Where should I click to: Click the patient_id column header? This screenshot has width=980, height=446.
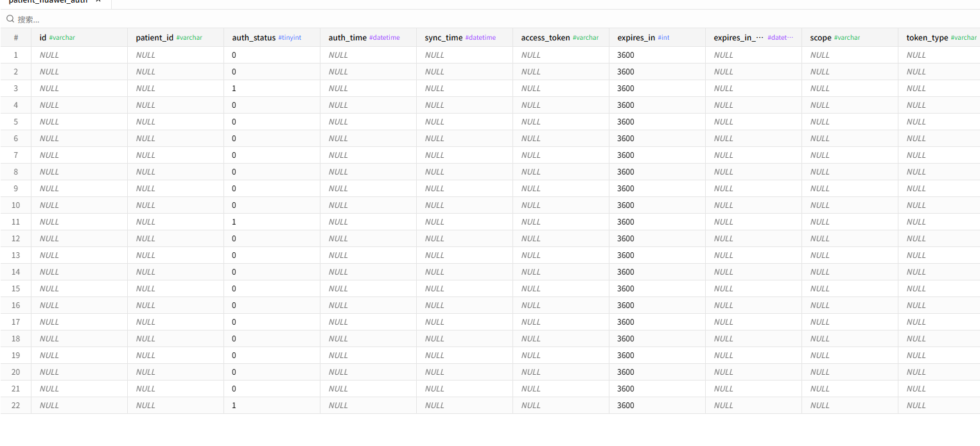coord(176,38)
